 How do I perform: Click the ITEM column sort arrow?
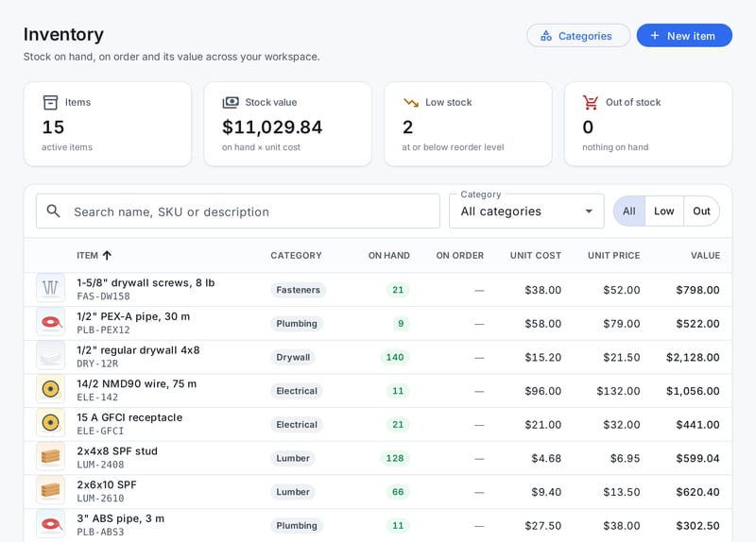click(107, 255)
